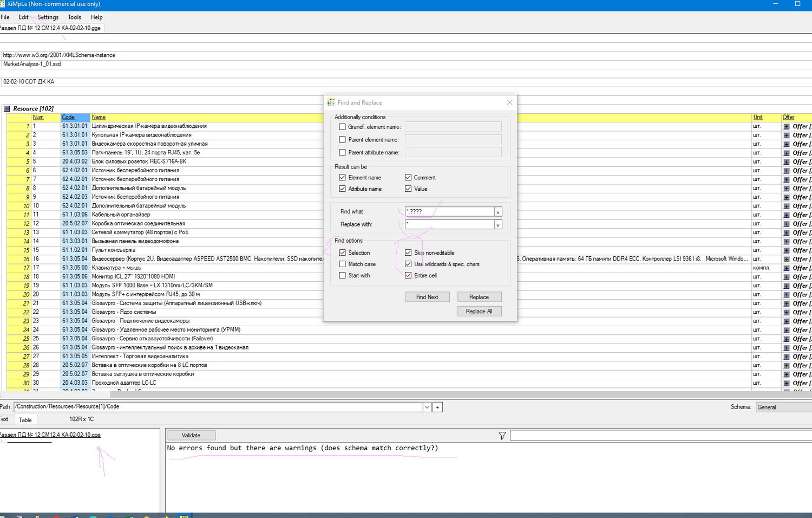Screen dimensions: 812x518
Task: Click the plus button next to the Path field
Action: [x=437, y=407]
